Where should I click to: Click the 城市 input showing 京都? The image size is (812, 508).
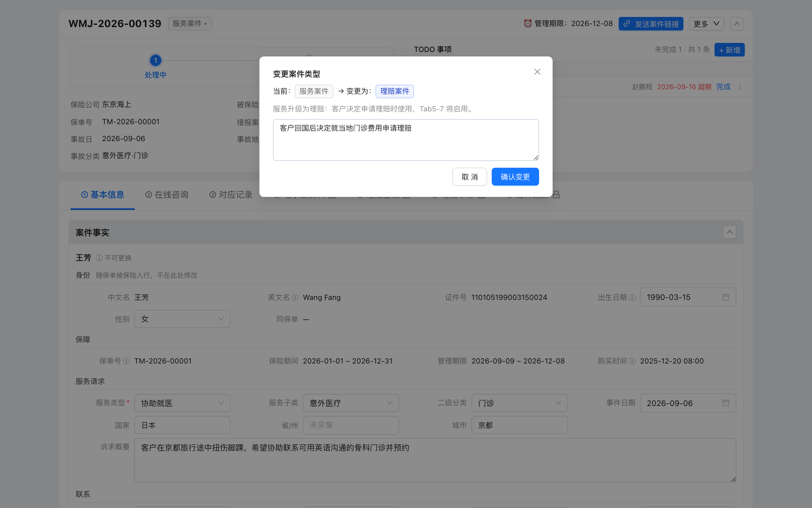[x=519, y=425]
